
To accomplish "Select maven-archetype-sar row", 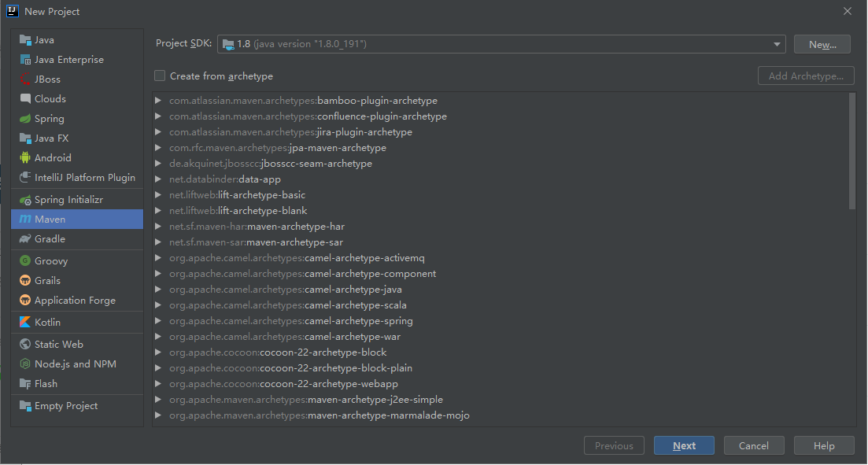I will (x=501, y=242).
